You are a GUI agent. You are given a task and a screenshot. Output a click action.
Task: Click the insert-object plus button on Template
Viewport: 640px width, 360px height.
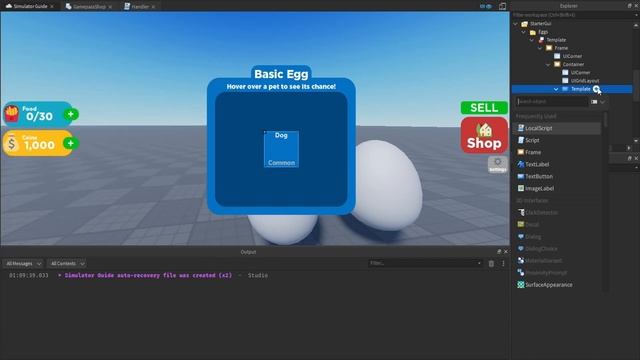[x=596, y=89]
